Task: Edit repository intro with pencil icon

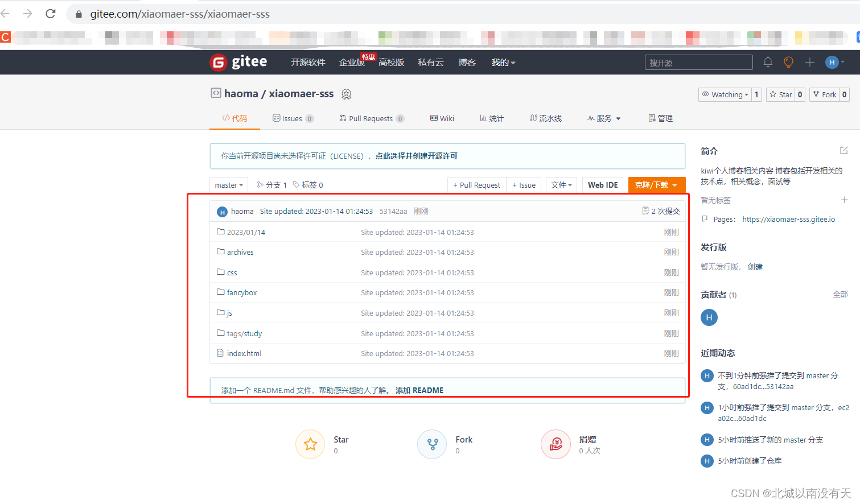Action: pyautogui.click(x=844, y=150)
